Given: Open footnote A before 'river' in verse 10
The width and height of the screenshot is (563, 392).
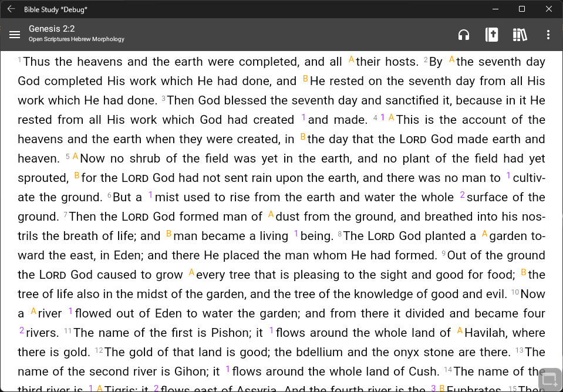Looking at the screenshot, I should tap(33, 311).
